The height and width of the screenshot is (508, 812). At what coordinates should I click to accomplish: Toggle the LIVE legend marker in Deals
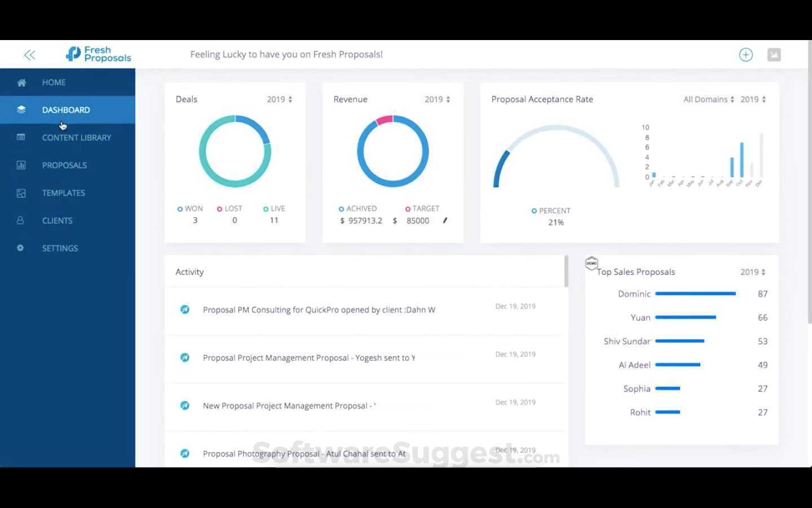tap(266, 209)
